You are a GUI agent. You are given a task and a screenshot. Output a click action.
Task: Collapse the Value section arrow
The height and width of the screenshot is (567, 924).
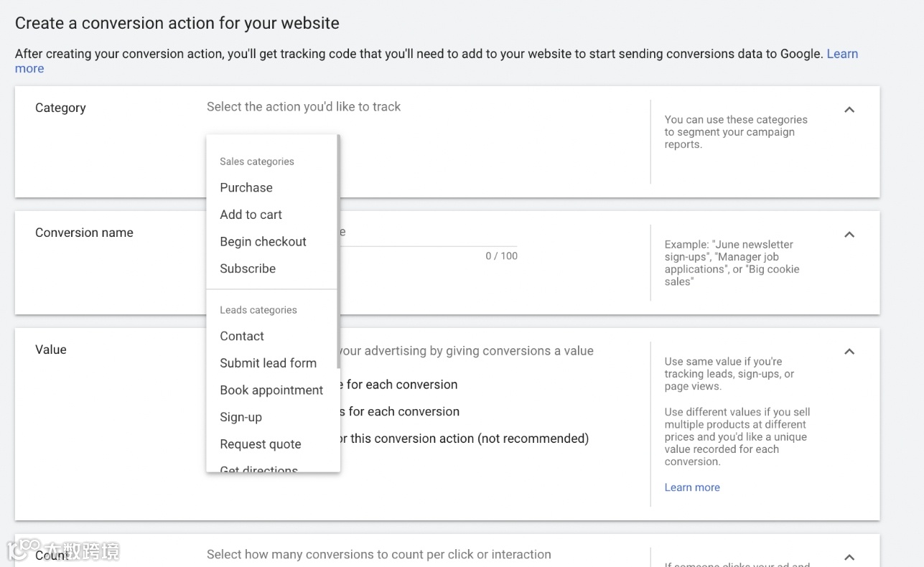pyautogui.click(x=849, y=352)
